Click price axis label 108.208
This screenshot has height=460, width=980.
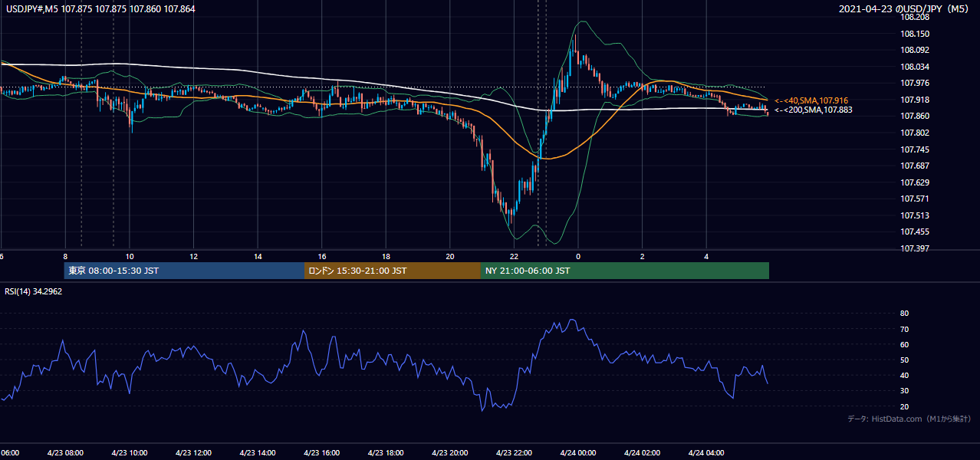(915, 17)
